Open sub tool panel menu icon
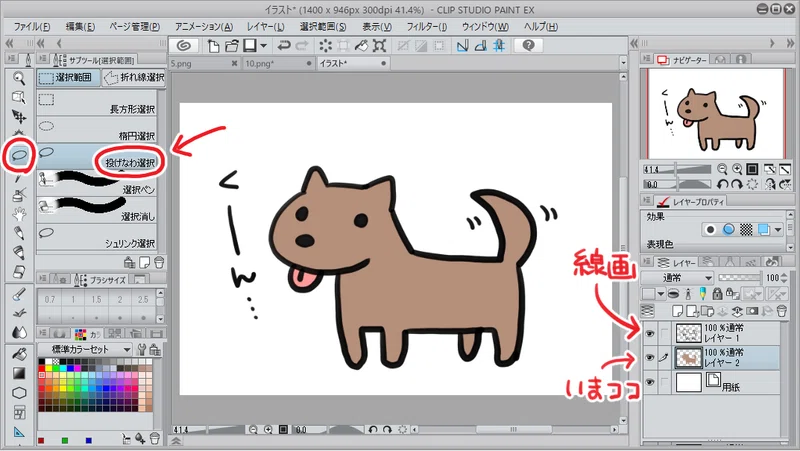The image size is (800, 451). pos(43,59)
